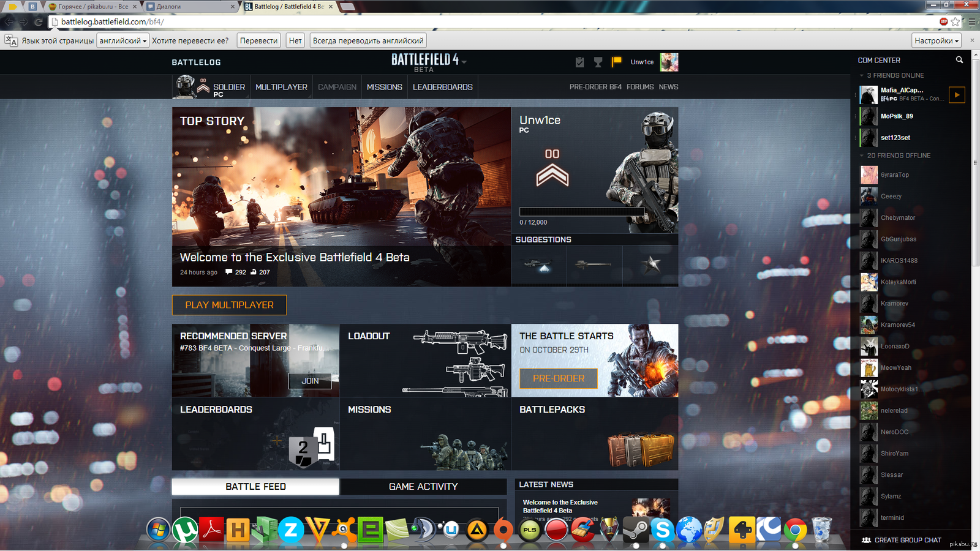
Task: Open the Multiplayer menu item
Action: pos(281,87)
